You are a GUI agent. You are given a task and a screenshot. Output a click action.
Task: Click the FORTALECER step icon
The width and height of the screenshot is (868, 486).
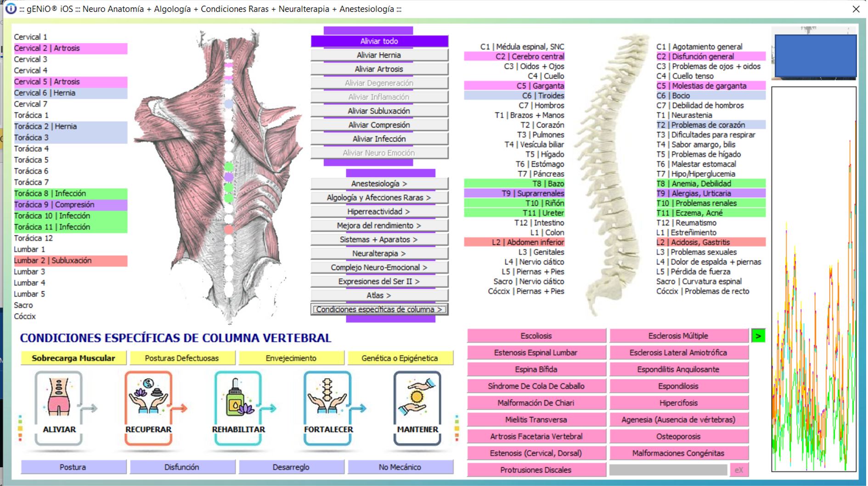click(328, 408)
